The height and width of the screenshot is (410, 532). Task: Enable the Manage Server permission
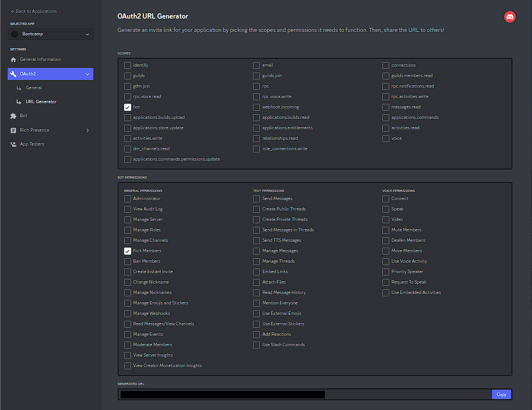[128, 220]
